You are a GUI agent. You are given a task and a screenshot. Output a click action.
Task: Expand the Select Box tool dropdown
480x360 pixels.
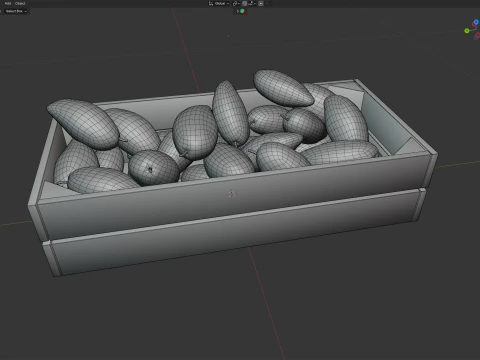coord(16,11)
